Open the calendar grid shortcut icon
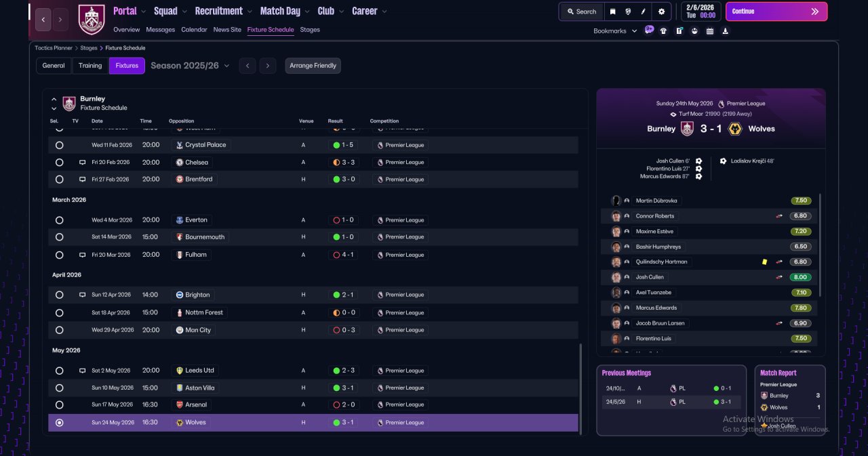Viewport: 868px width, 456px height. (710, 30)
